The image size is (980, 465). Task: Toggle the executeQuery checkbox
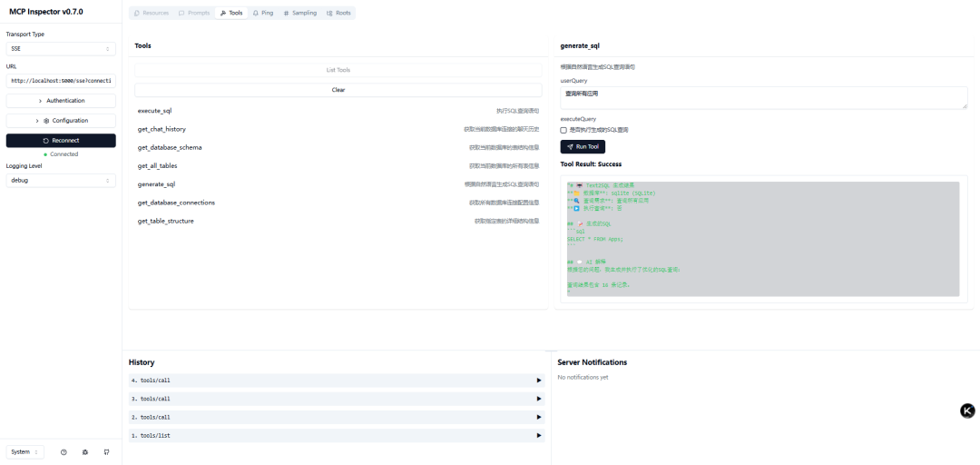pos(563,130)
